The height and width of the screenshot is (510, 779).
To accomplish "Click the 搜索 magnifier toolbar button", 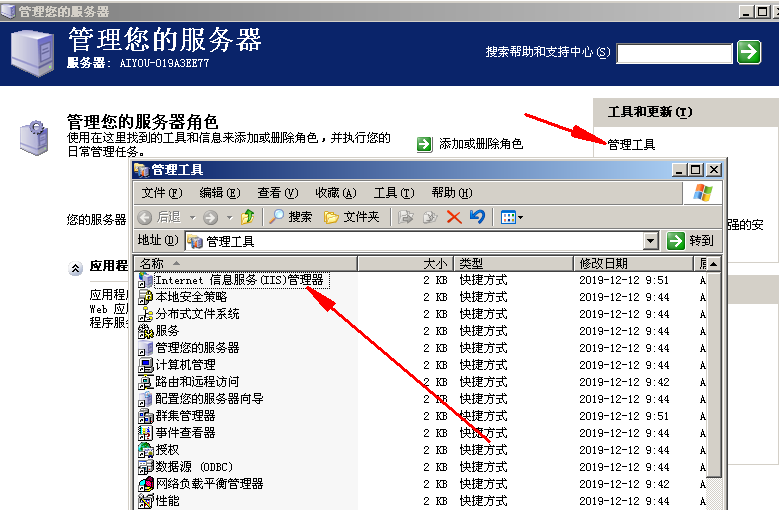I will (x=291, y=217).
